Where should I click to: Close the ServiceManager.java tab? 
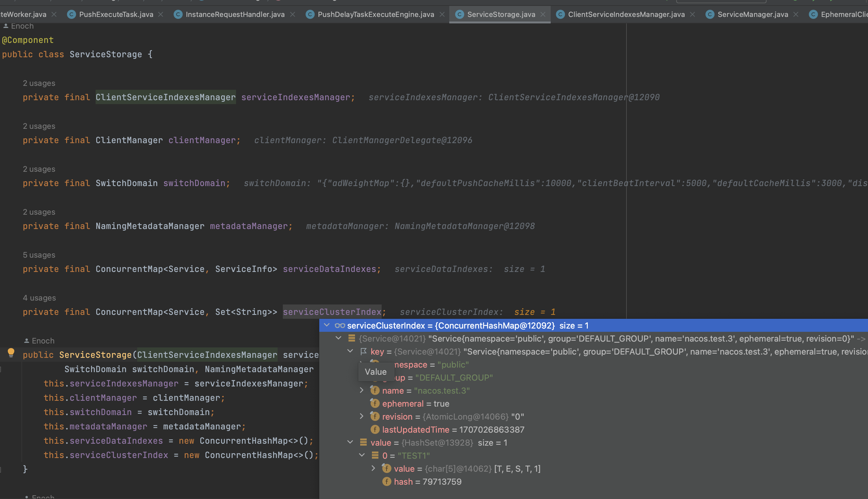[x=796, y=14]
